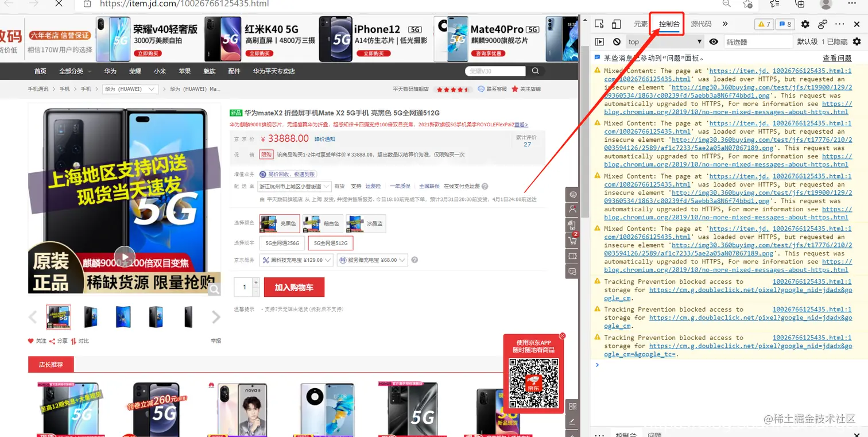Click the 加入购物车 button
Viewport: 868px width, 437px height.
coord(294,287)
